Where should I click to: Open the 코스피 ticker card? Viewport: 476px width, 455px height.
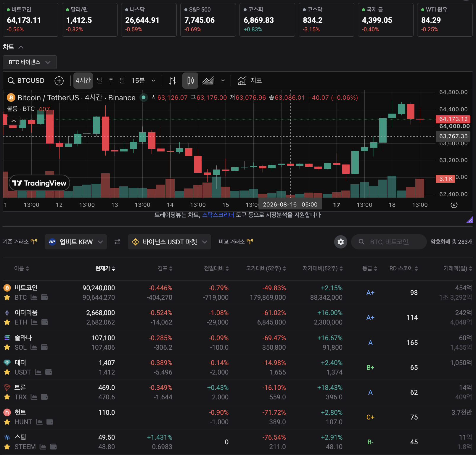coord(267,20)
